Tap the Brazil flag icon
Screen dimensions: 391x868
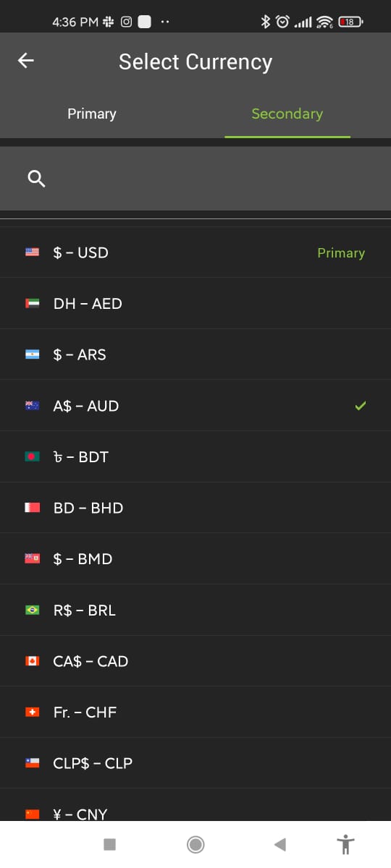(32, 610)
